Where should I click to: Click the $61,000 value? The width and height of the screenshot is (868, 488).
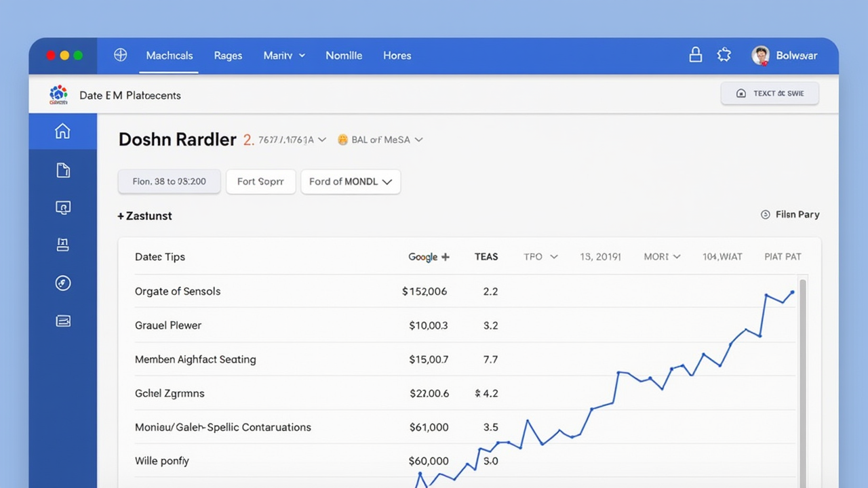pos(429,427)
